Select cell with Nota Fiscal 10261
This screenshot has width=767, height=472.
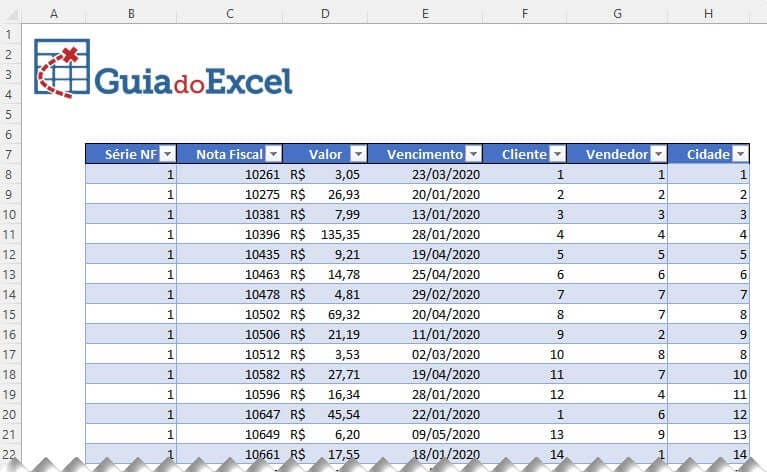click(229, 175)
